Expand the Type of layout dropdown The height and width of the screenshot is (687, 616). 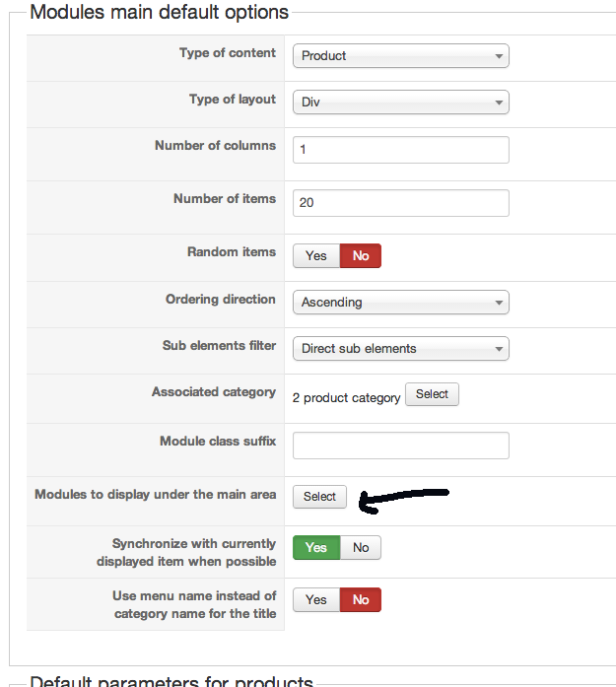tap(400, 102)
